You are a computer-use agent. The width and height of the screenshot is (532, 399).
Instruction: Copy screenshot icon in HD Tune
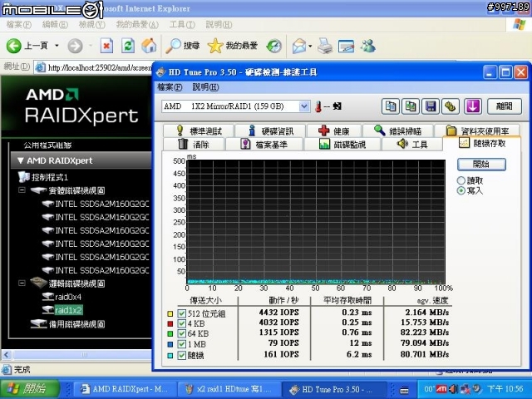click(x=411, y=106)
